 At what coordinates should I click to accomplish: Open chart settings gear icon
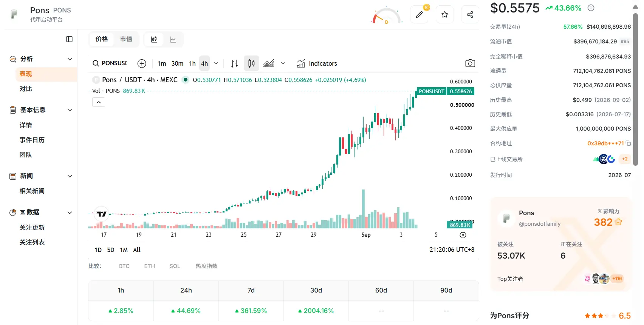tap(463, 235)
